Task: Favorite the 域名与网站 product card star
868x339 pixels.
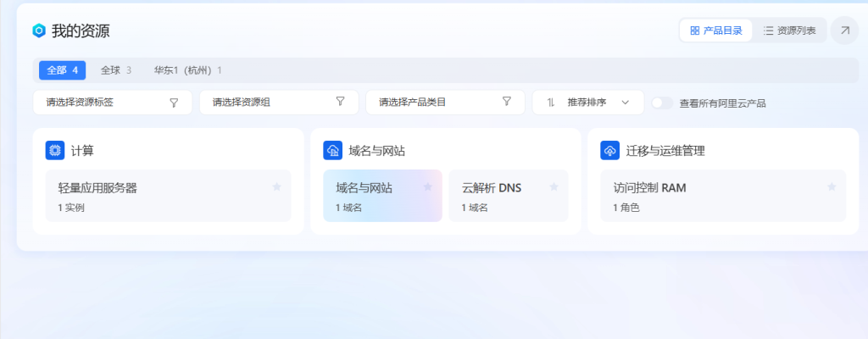Action: tap(428, 186)
